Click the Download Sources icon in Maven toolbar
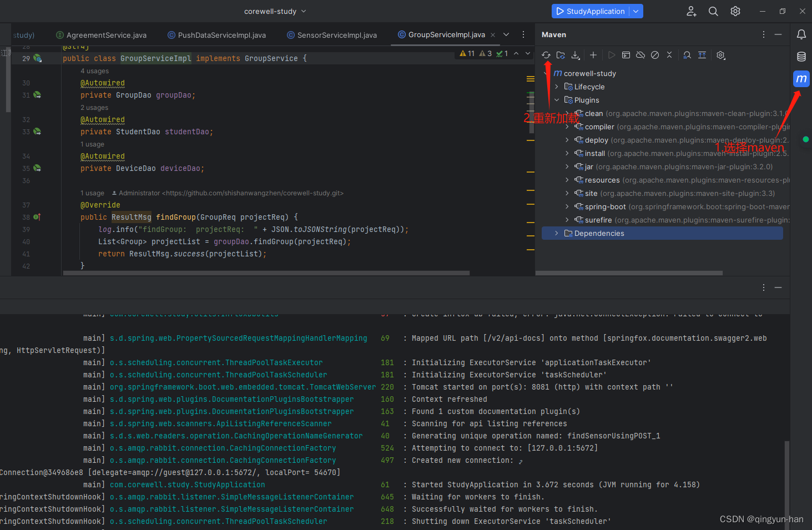812x530 pixels. 576,55
